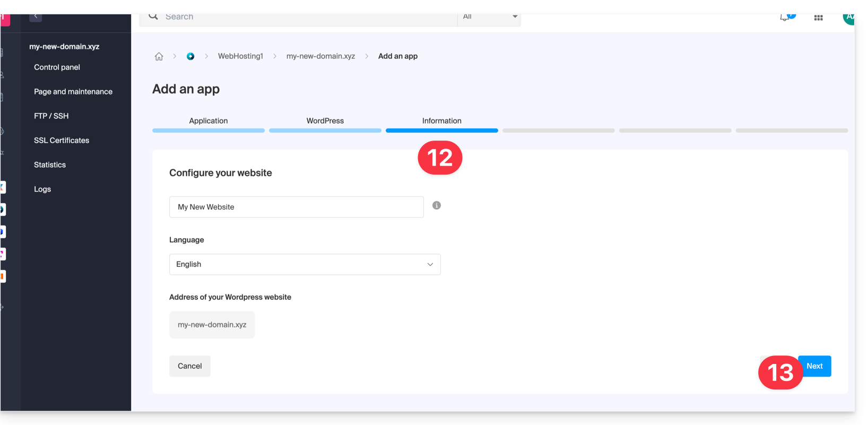Click the Information step progress bar
The height and width of the screenshot is (425, 868).
tap(442, 131)
